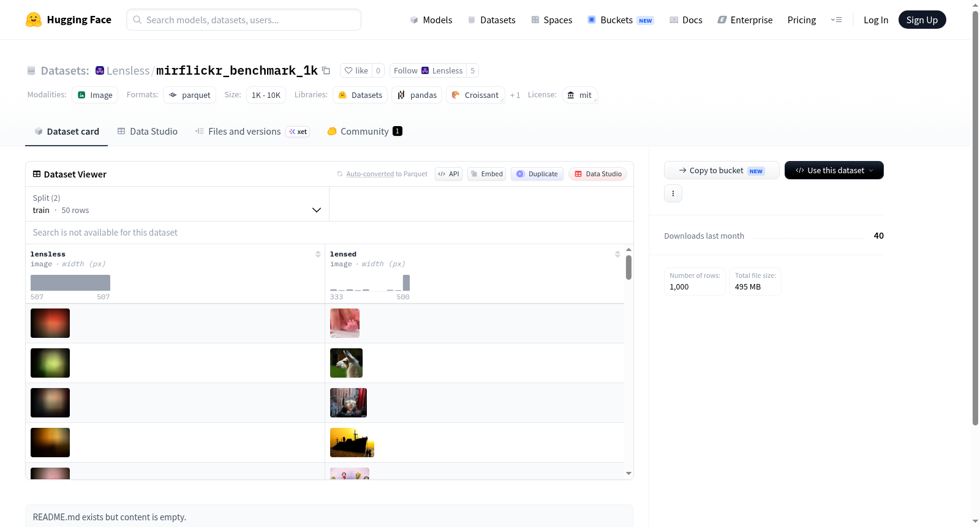Click the like count 0

[378, 70]
